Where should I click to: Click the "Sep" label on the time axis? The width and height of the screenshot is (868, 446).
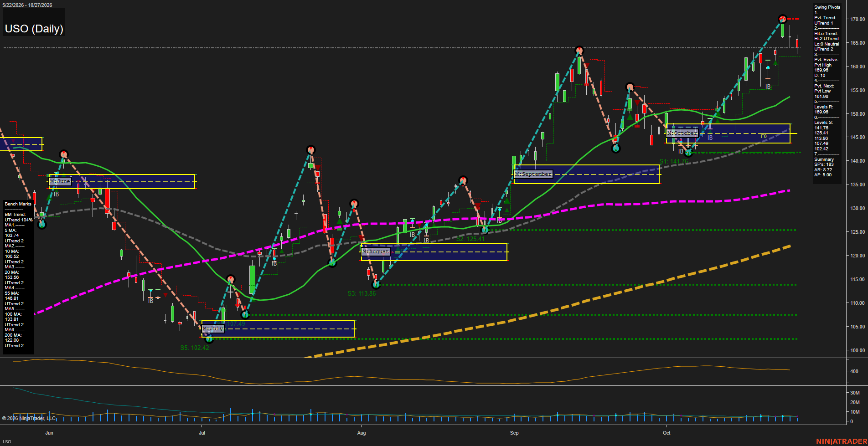(x=514, y=433)
